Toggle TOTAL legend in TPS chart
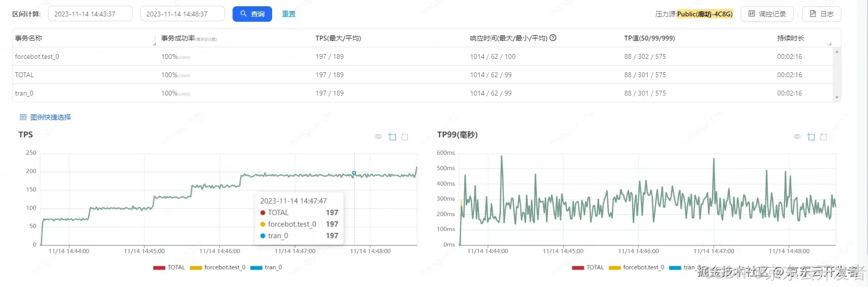Image resolution: width=868 pixels, height=287 pixels. (169, 267)
